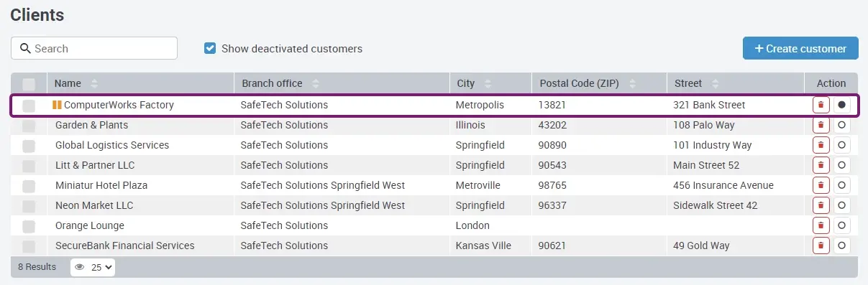
Task: Click street cell 456 Insurance Avenue
Action: [723, 185]
